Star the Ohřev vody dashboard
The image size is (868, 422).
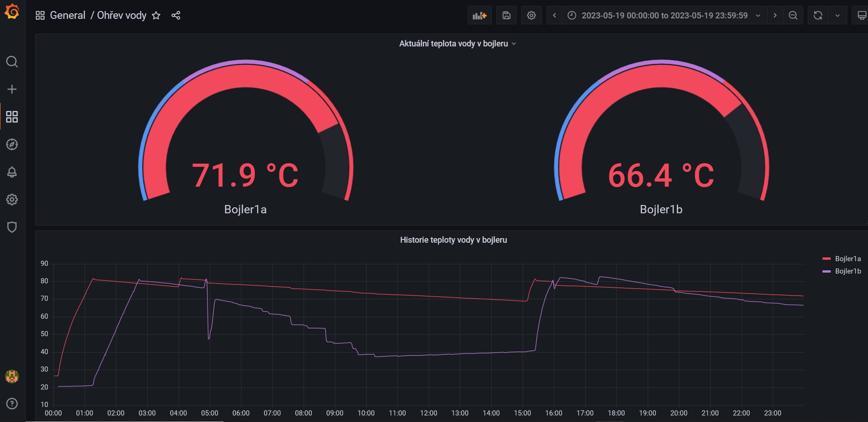156,16
